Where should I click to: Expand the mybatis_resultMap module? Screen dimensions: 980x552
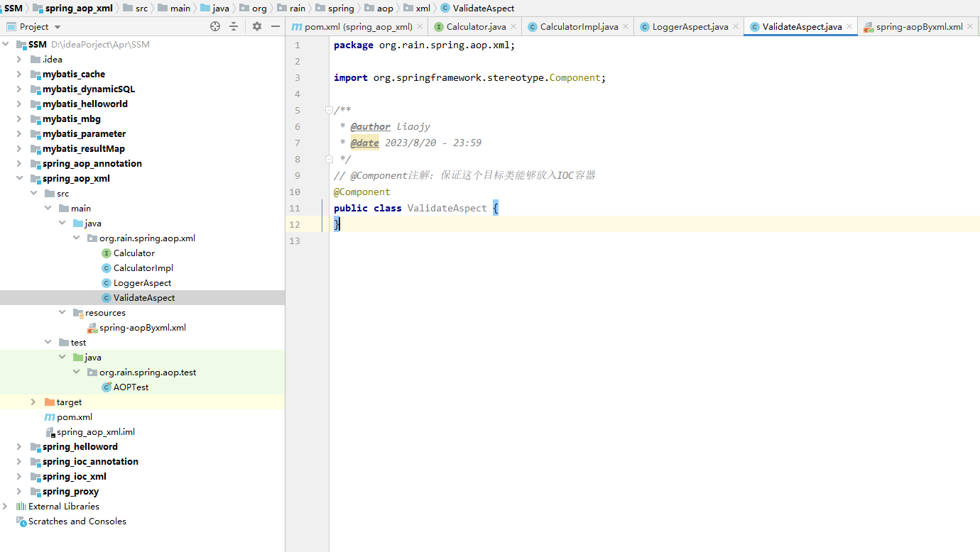[x=19, y=148]
